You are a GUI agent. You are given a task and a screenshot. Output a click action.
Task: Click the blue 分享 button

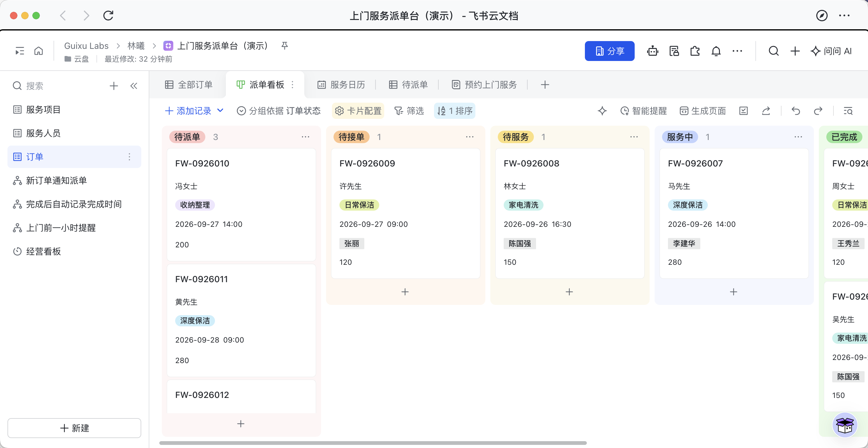coord(609,51)
